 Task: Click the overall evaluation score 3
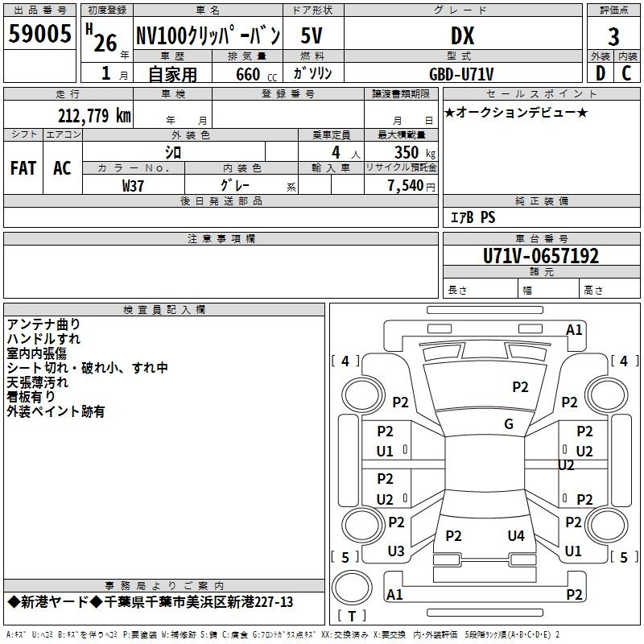click(613, 36)
